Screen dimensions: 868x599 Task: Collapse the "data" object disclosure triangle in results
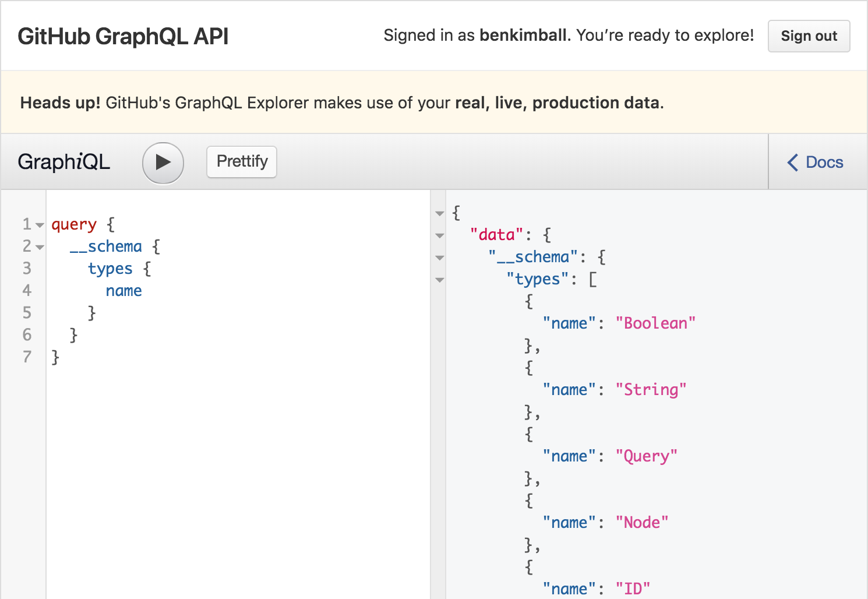(439, 235)
